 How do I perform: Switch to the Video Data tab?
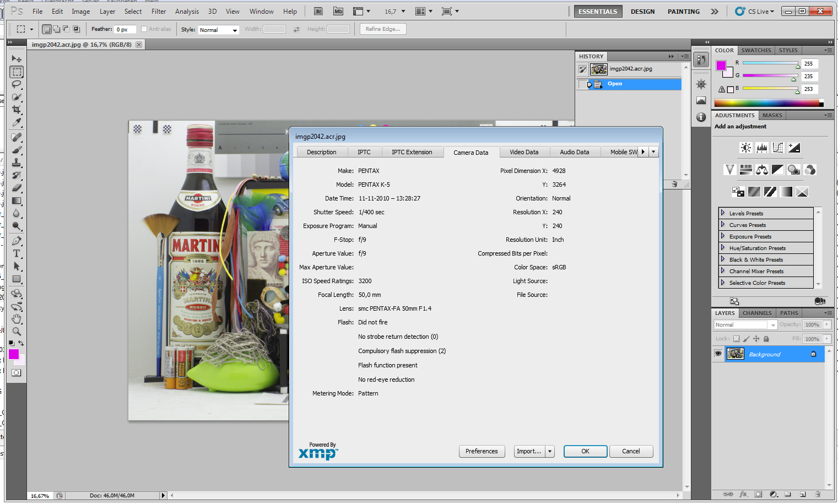[524, 152]
